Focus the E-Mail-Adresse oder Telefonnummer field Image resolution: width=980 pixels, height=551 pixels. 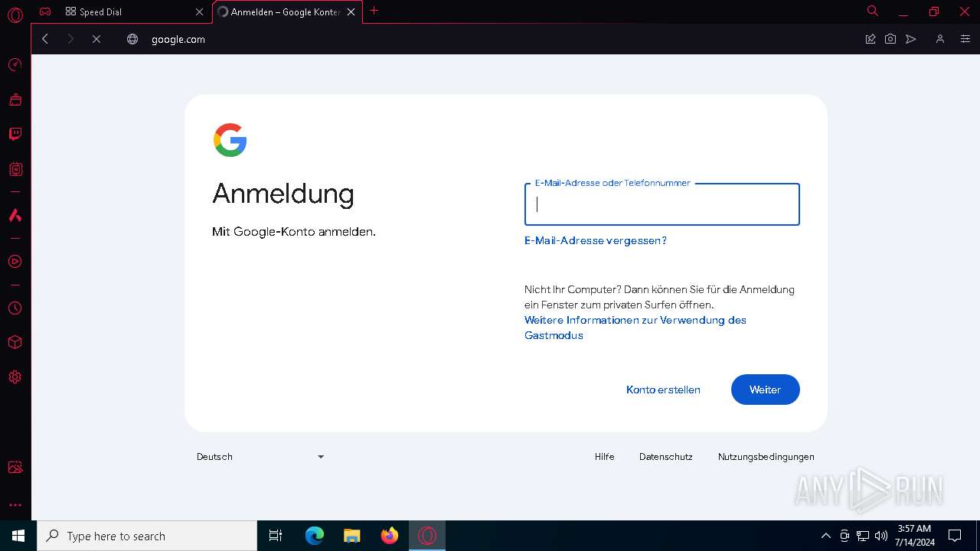pyautogui.click(x=662, y=204)
